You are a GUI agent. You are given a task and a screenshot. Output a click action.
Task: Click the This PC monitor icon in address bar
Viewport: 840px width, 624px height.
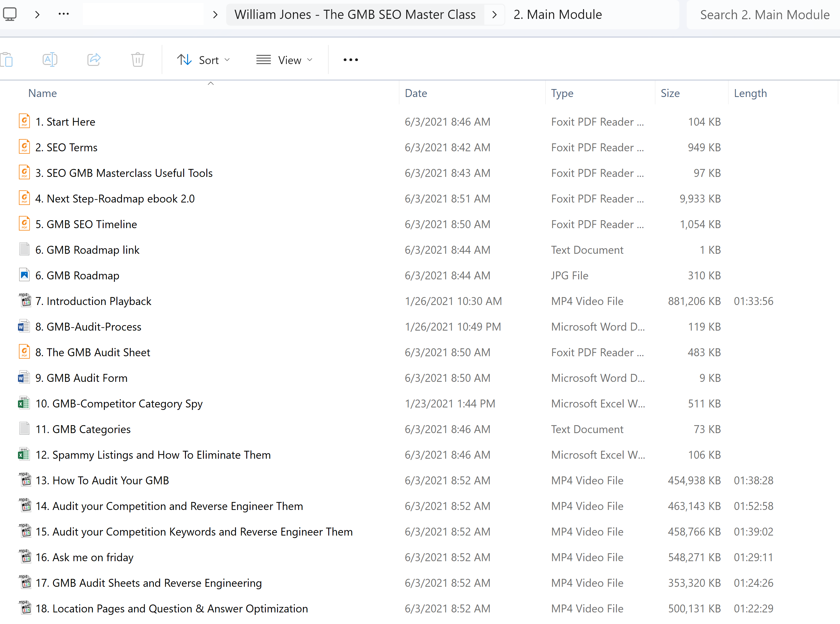(10, 14)
